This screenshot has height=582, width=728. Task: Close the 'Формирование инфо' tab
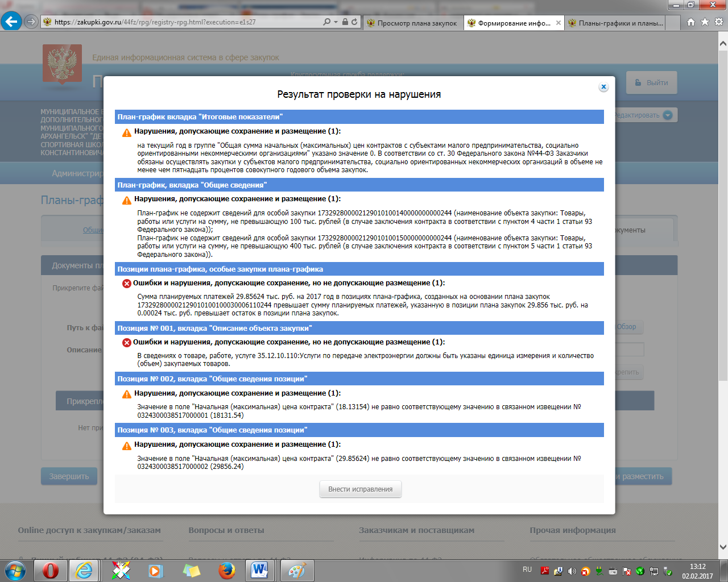(x=559, y=23)
